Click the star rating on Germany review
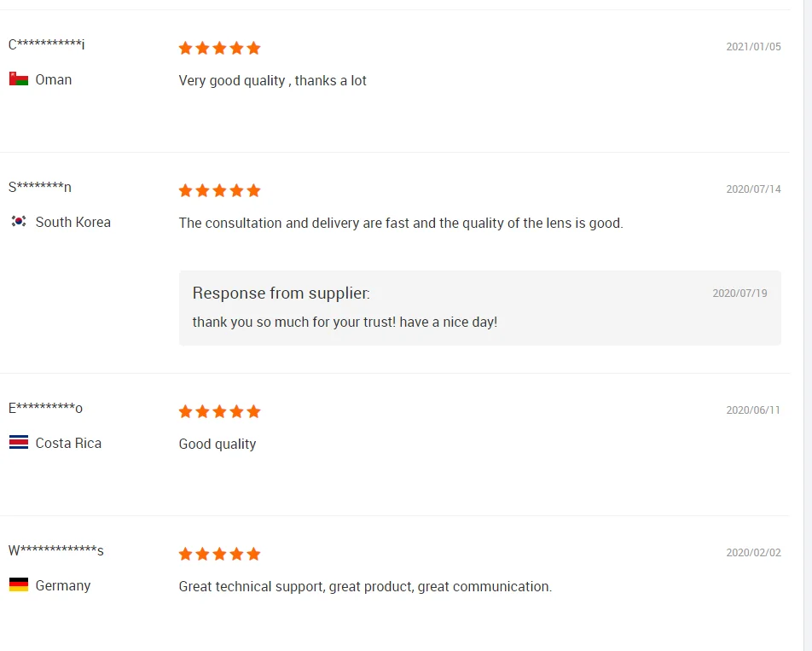This screenshot has height=651, width=812. pyautogui.click(x=219, y=554)
